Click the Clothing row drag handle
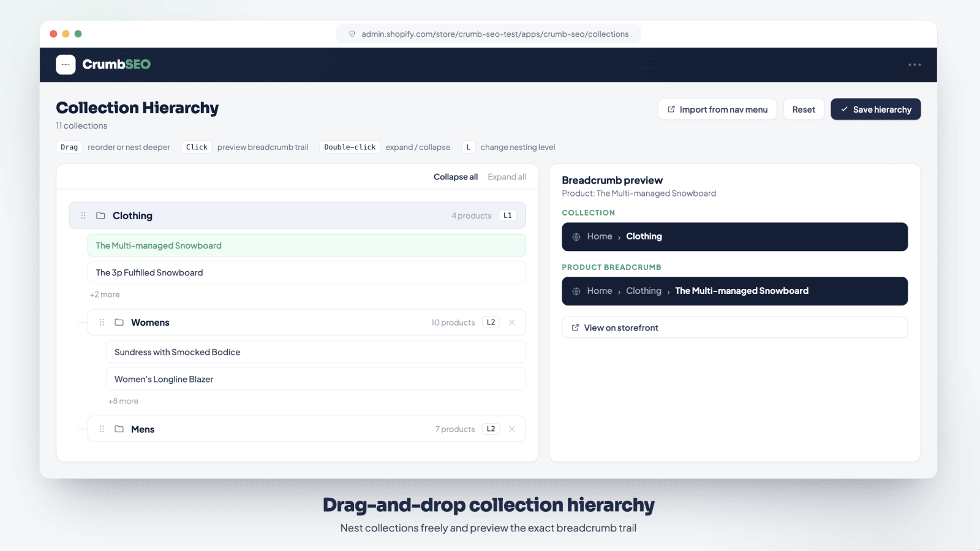The width and height of the screenshot is (980, 551). pyautogui.click(x=83, y=216)
